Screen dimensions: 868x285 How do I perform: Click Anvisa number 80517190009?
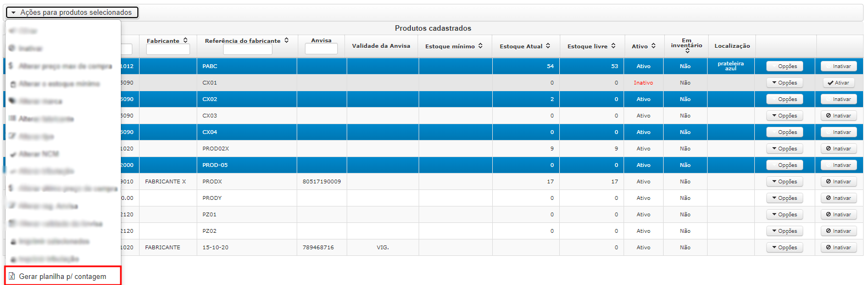point(321,181)
